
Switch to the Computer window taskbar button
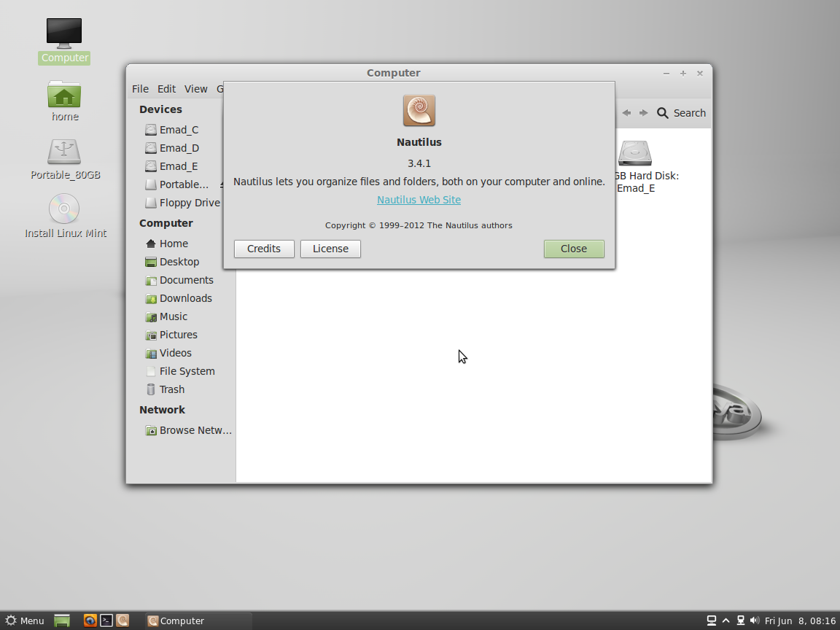tap(198, 621)
